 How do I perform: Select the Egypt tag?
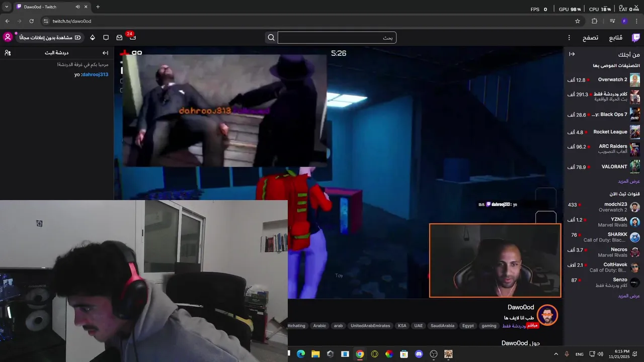(468, 326)
